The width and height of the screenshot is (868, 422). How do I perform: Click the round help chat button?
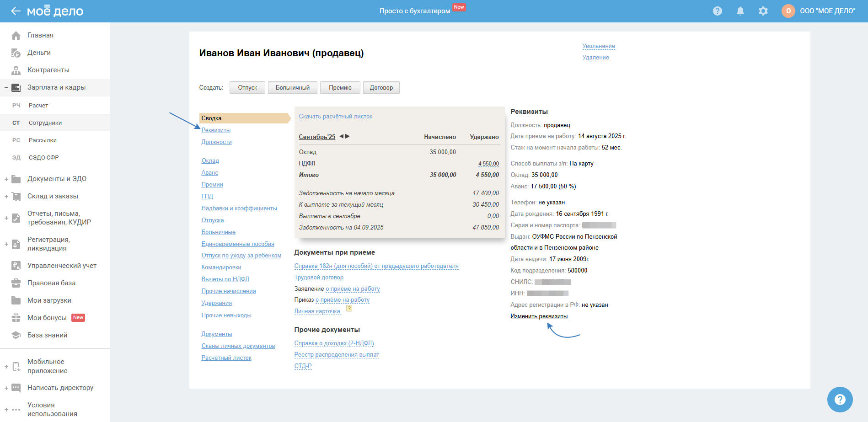[x=840, y=400]
